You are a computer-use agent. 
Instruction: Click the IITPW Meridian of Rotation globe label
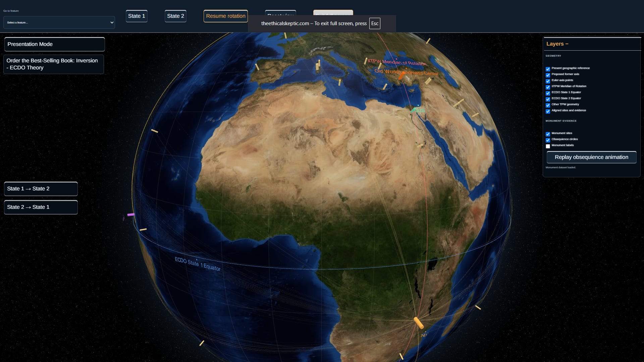397,62
